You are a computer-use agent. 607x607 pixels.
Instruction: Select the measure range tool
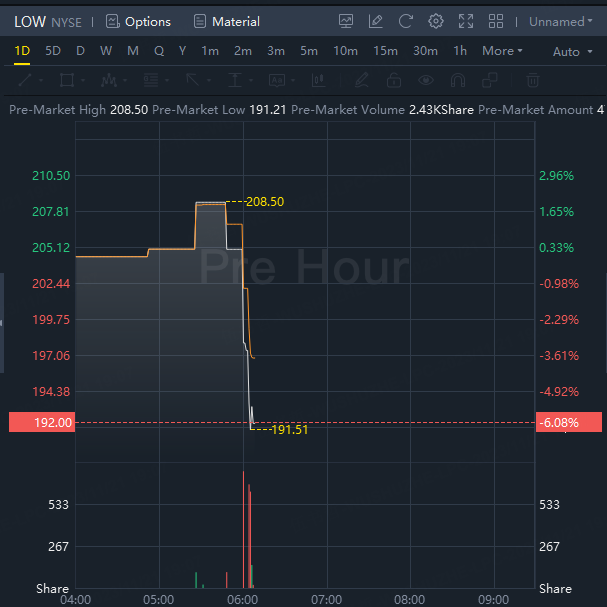235,81
